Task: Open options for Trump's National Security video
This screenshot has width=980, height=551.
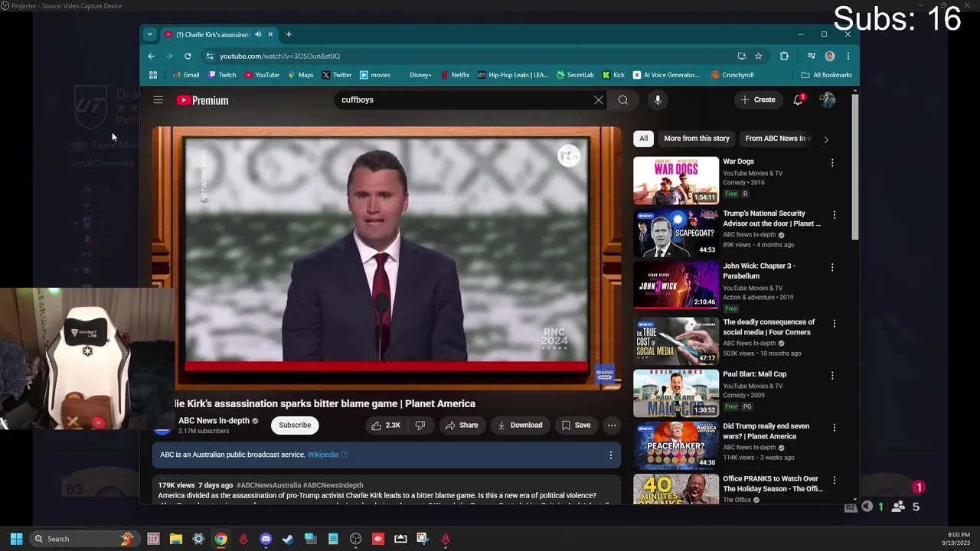Action: 835,215
